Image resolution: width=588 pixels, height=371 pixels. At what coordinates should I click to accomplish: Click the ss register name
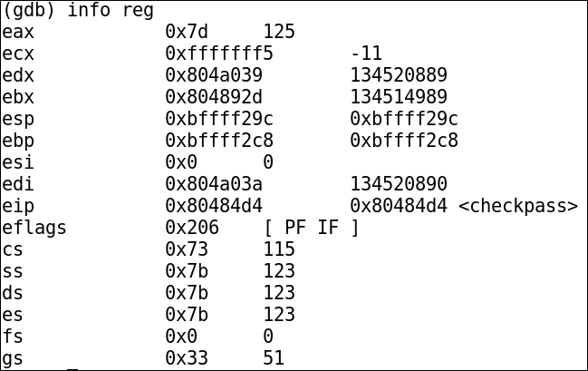(x=13, y=271)
